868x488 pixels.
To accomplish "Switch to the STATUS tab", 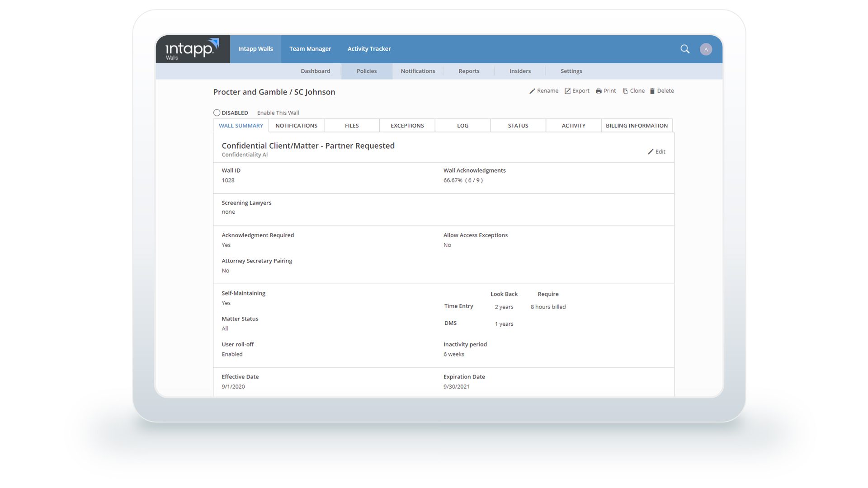I will coord(518,126).
